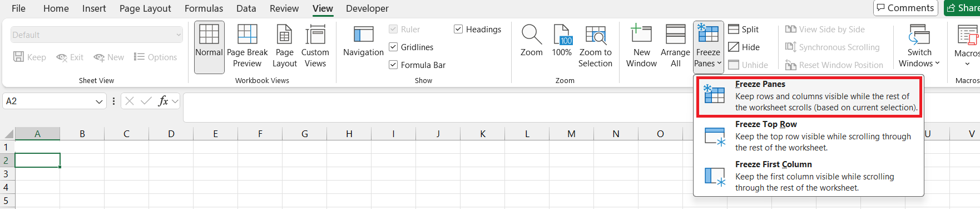Click the Insert Function fx icon

tap(163, 101)
